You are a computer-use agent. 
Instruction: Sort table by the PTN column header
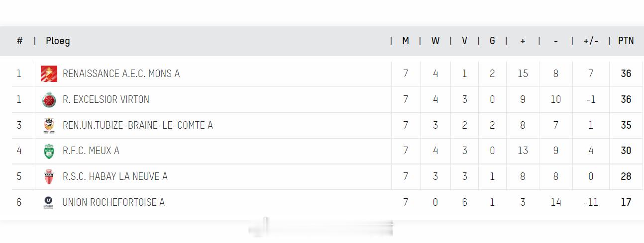tap(626, 41)
